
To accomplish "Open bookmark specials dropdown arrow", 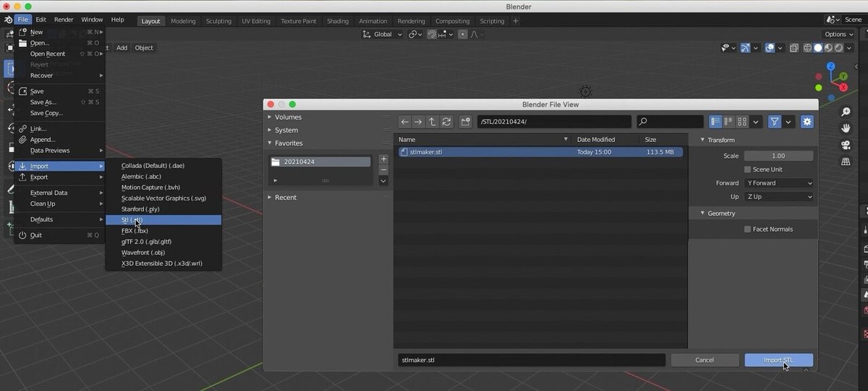I will point(383,181).
